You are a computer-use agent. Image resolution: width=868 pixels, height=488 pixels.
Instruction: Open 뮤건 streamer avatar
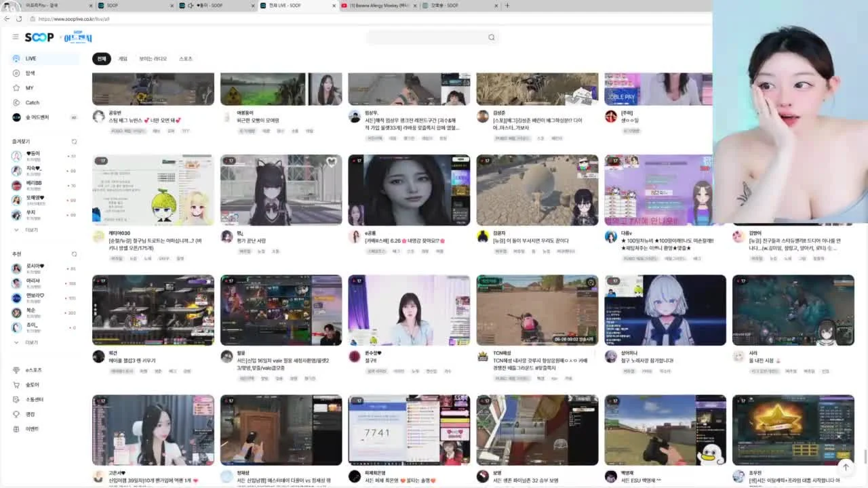pos(98,357)
